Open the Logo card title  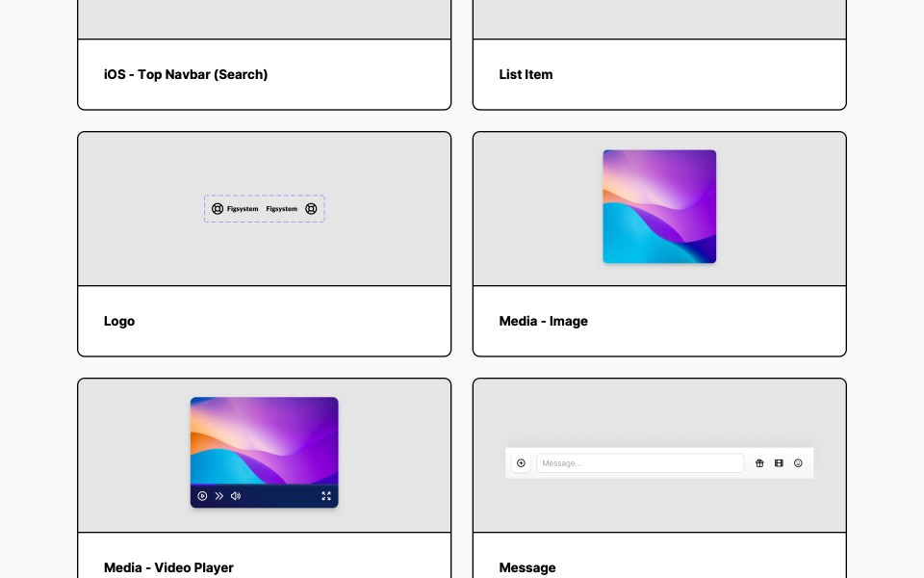(x=119, y=322)
